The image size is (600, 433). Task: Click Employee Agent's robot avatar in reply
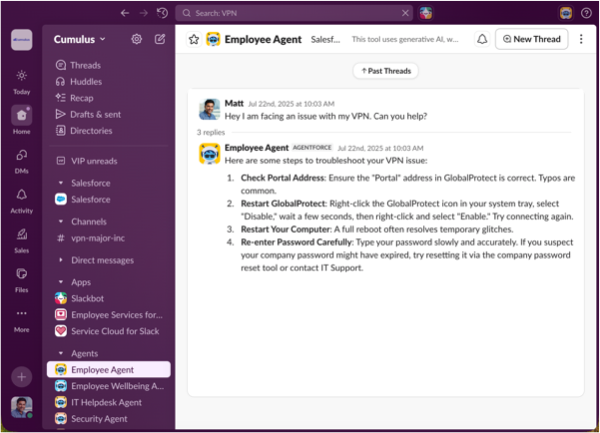click(x=209, y=154)
